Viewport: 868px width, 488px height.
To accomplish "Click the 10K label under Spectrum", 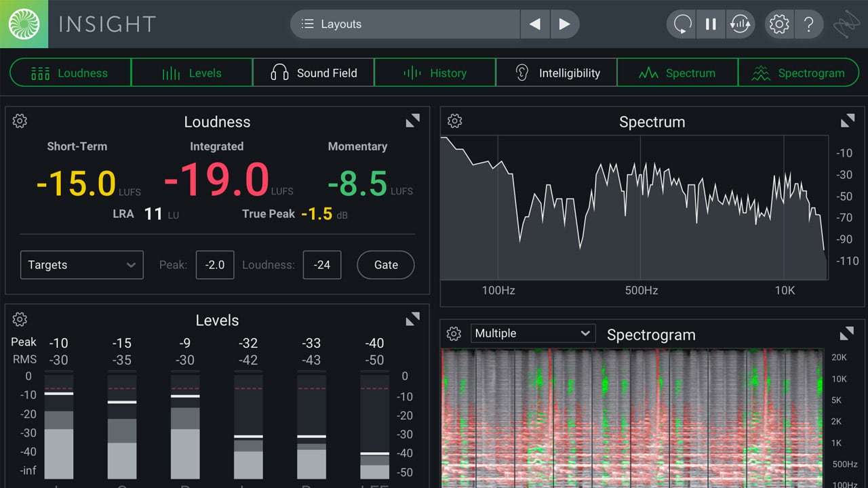I will [x=785, y=290].
